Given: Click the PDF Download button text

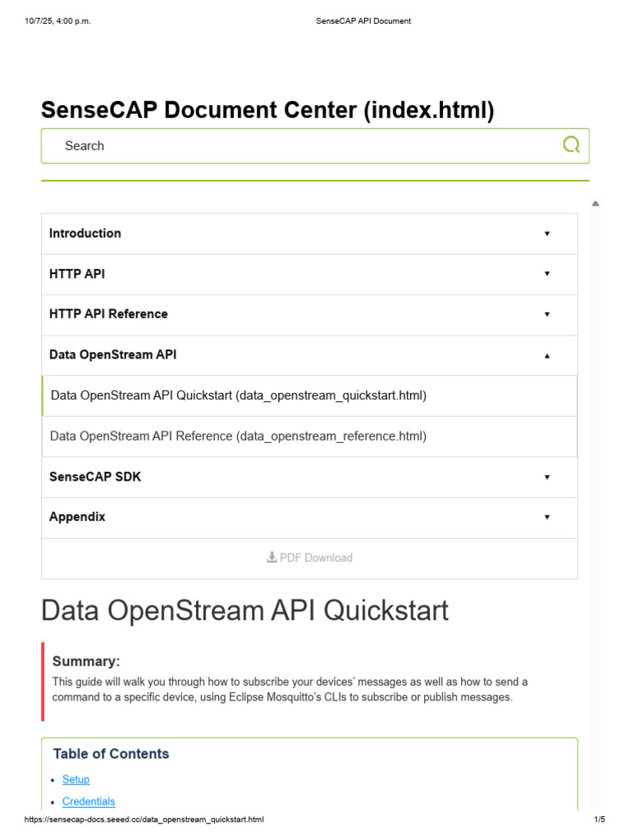Looking at the screenshot, I should tap(316, 558).
